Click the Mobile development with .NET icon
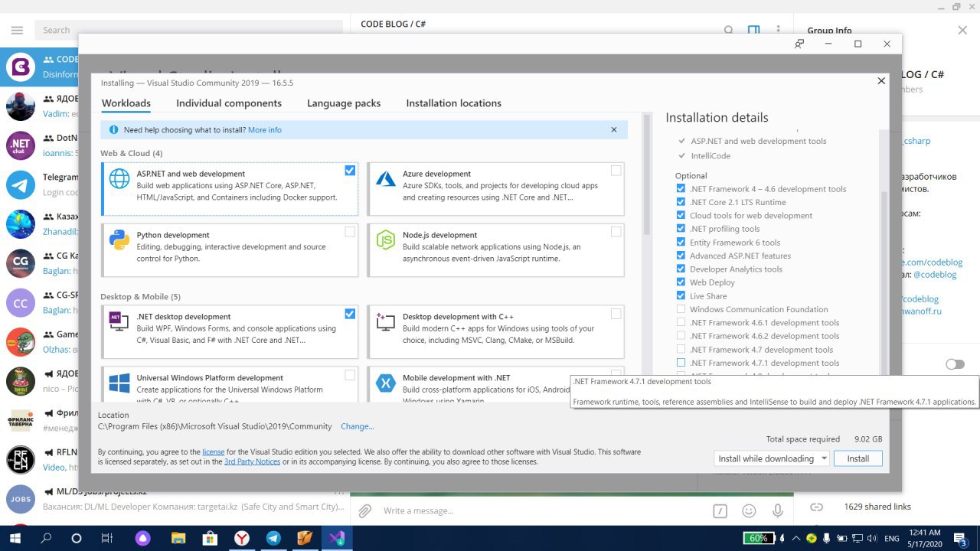 386,383
